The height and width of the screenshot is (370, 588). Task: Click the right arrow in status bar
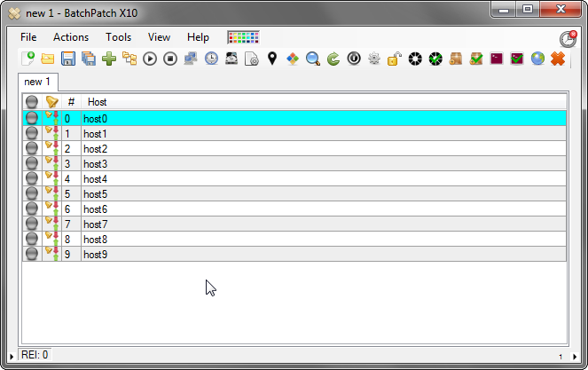coord(575,357)
